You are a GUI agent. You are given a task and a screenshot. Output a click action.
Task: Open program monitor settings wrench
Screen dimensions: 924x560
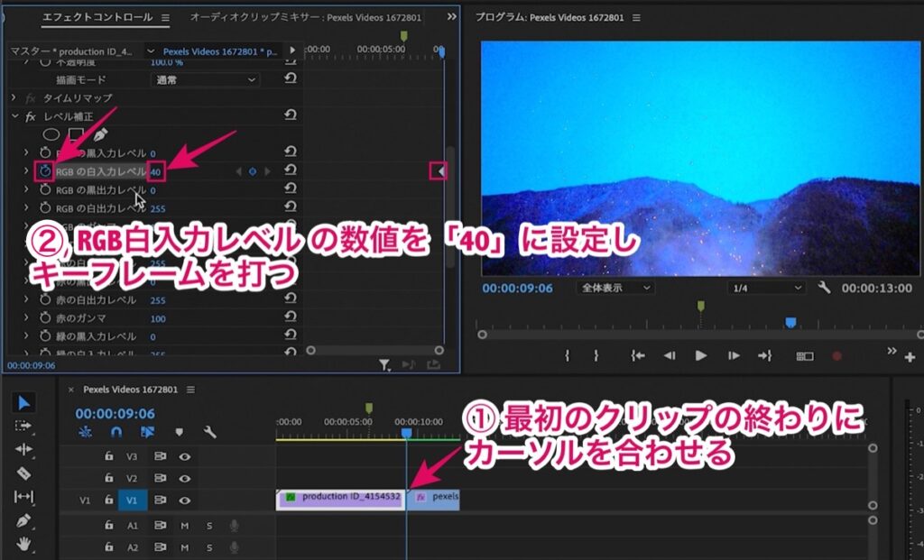point(824,288)
